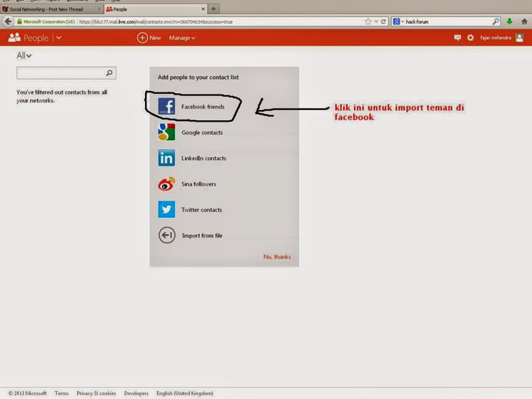Open the Manage dropdown menu
The width and height of the screenshot is (532, 399).
click(182, 38)
